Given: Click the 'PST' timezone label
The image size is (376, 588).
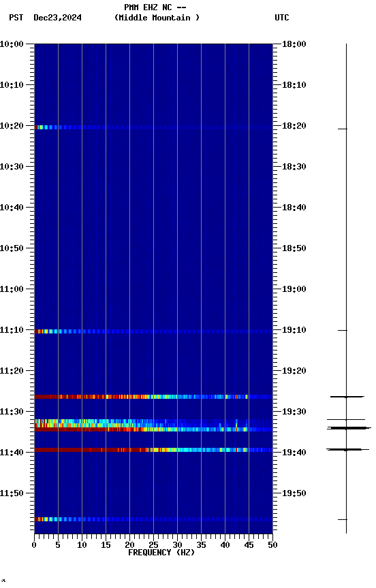Looking at the screenshot, I should [16, 18].
